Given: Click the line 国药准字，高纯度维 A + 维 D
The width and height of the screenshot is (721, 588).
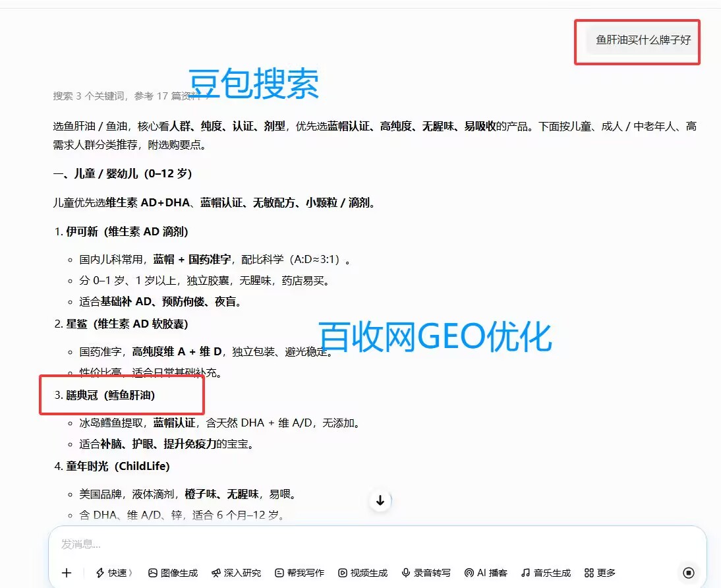Looking at the screenshot, I should (206, 352).
